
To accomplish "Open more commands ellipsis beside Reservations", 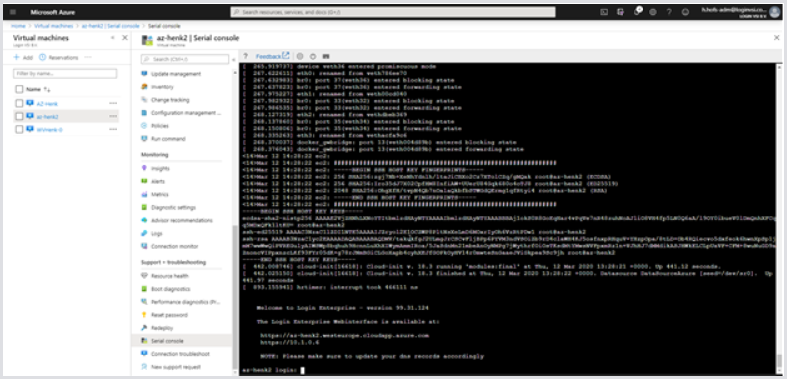I will point(88,57).
